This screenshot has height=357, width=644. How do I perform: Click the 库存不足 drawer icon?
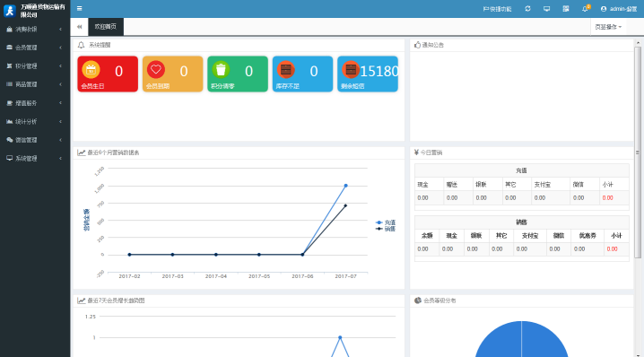coord(286,70)
